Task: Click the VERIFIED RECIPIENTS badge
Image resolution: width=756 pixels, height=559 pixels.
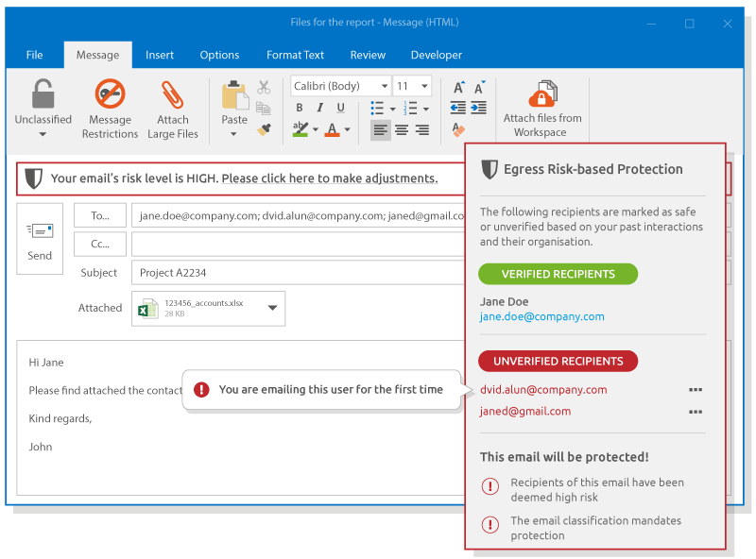Action: (x=558, y=274)
